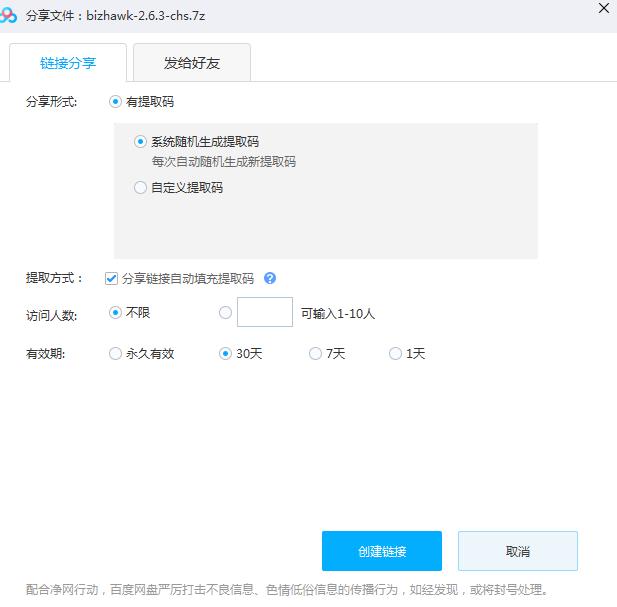Select the 自定义提取码 radio button
This screenshot has width=617, height=607.
[x=141, y=187]
